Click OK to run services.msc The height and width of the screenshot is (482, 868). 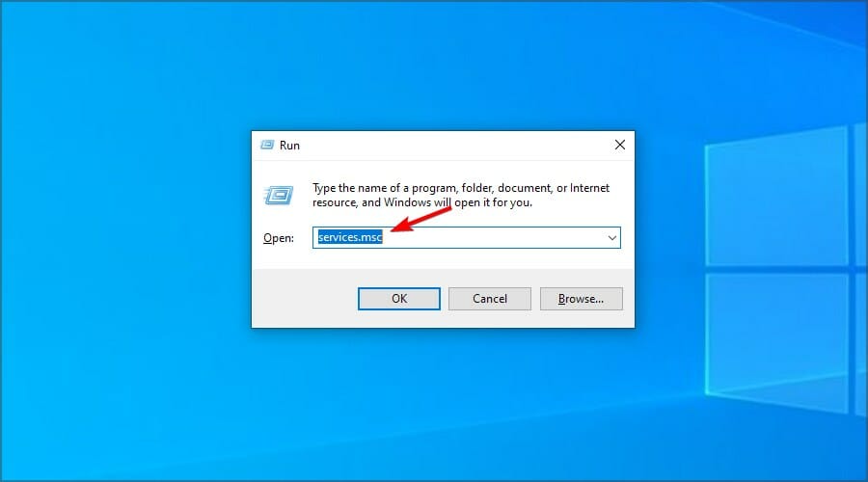tap(399, 299)
